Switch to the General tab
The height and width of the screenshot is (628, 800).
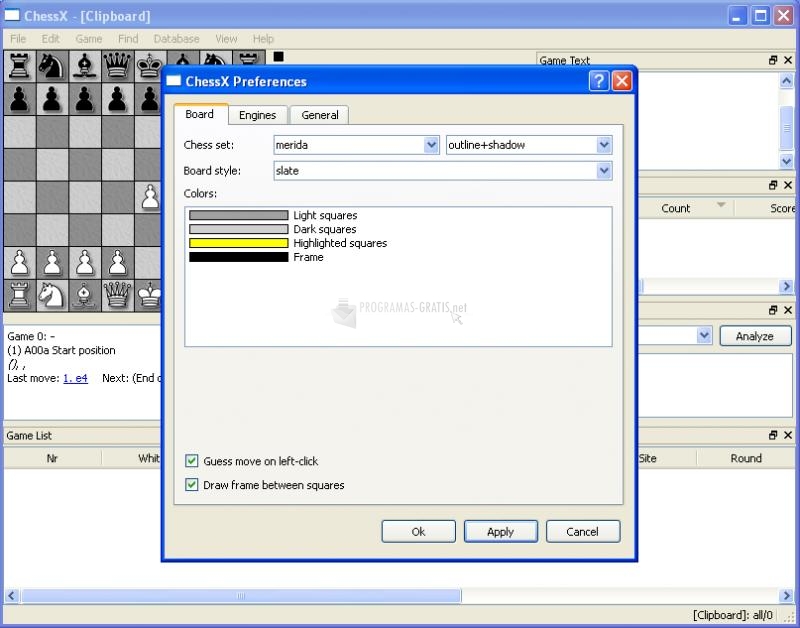click(x=320, y=115)
